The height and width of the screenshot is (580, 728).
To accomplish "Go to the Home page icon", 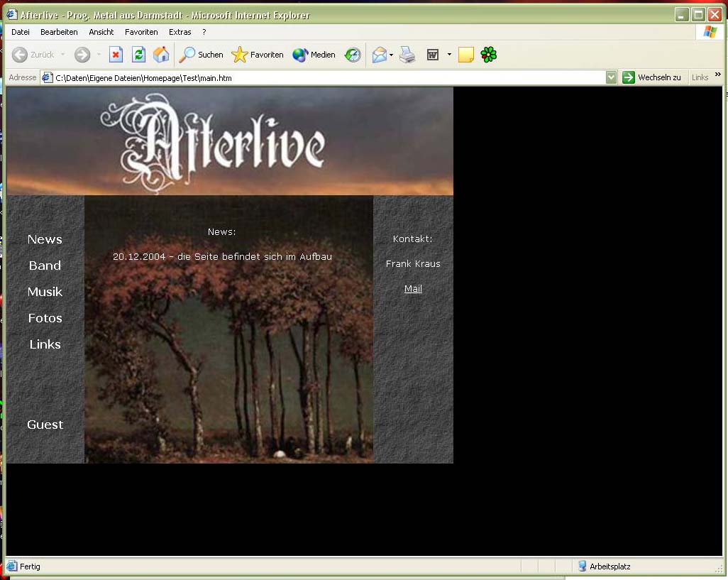I will click(162, 55).
